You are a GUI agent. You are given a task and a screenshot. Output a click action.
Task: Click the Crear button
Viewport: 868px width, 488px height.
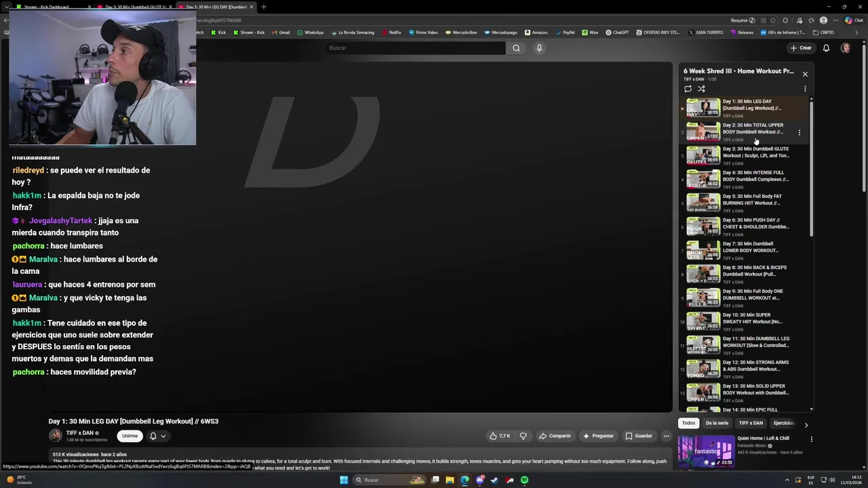pos(800,48)
